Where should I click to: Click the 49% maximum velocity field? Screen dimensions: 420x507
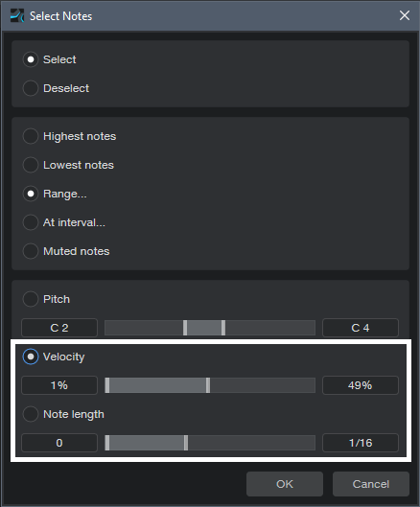point(361,385)
